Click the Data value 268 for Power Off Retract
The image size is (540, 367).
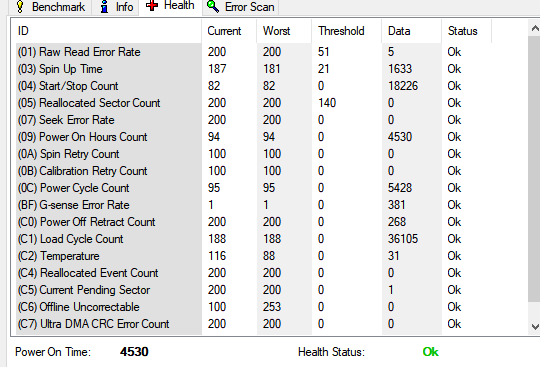click(x=397, y=222)
